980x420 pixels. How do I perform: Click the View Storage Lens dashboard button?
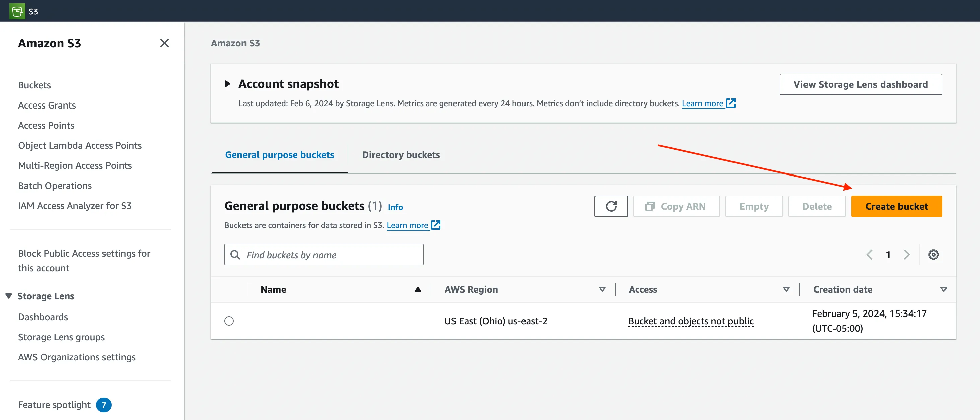[x=860, y=83]
